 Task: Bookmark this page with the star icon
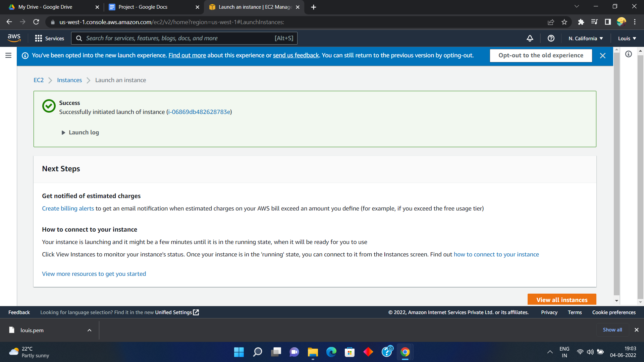[564, 22]
